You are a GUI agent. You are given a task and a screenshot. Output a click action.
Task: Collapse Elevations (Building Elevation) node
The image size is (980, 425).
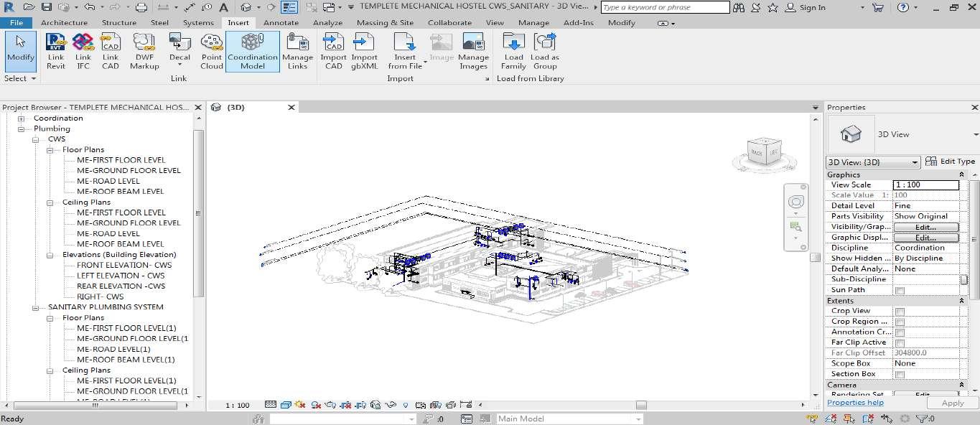50,255
